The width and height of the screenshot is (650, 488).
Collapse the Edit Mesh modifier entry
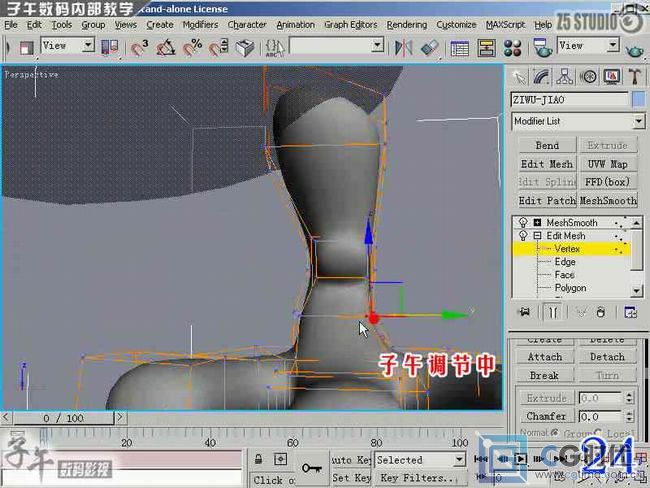click(x=537, y=236)
